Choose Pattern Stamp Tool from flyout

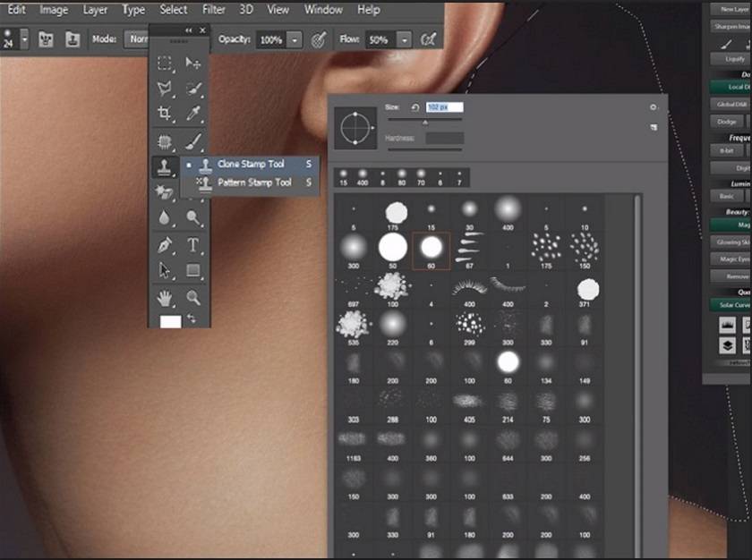(254, 182)
